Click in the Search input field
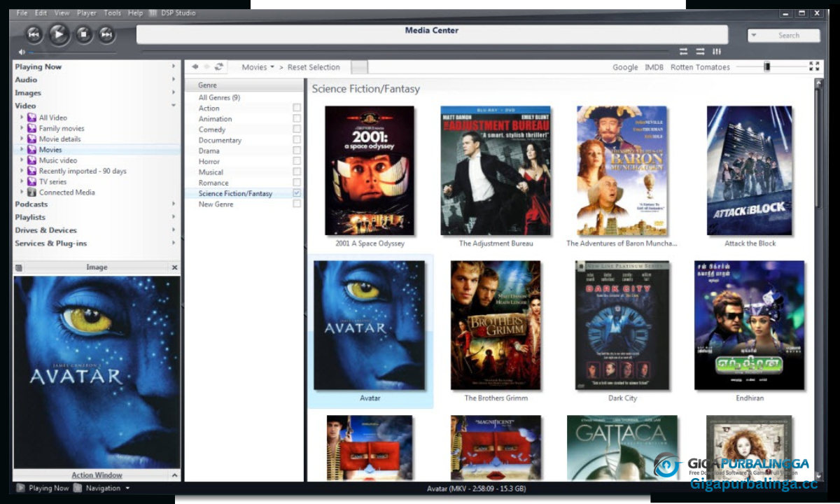Screen dimensions: 840x504 tap(789, 35)
